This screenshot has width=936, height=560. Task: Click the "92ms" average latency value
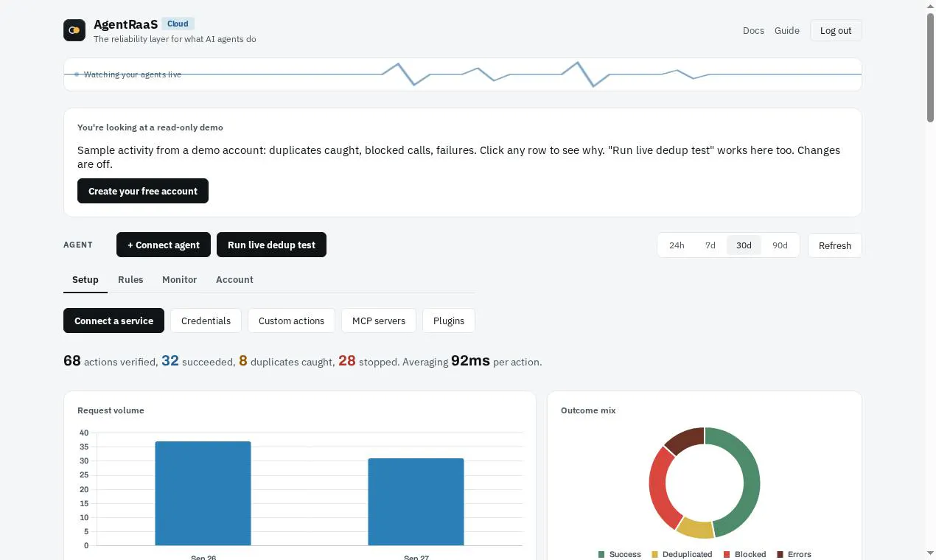pos(470,361)
